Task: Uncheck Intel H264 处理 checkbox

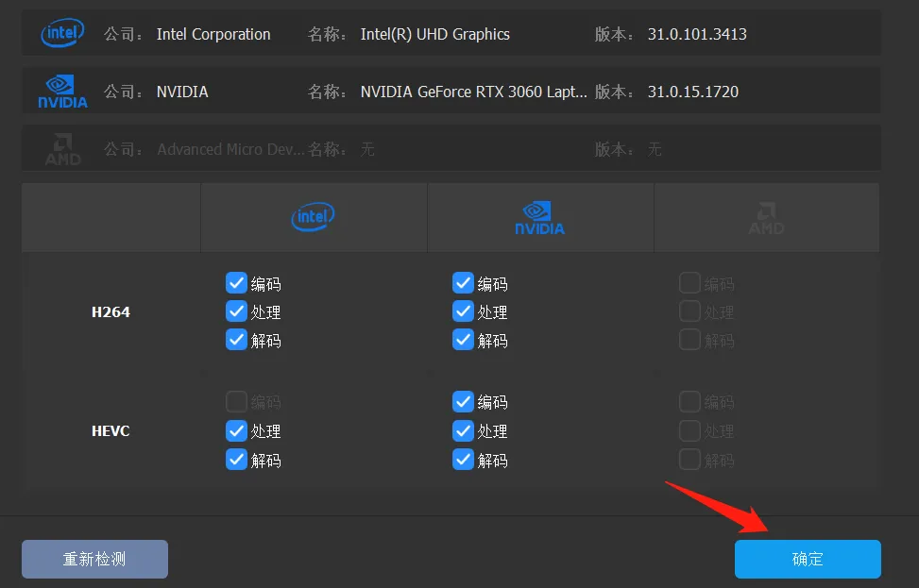Action: pos(236,311)
